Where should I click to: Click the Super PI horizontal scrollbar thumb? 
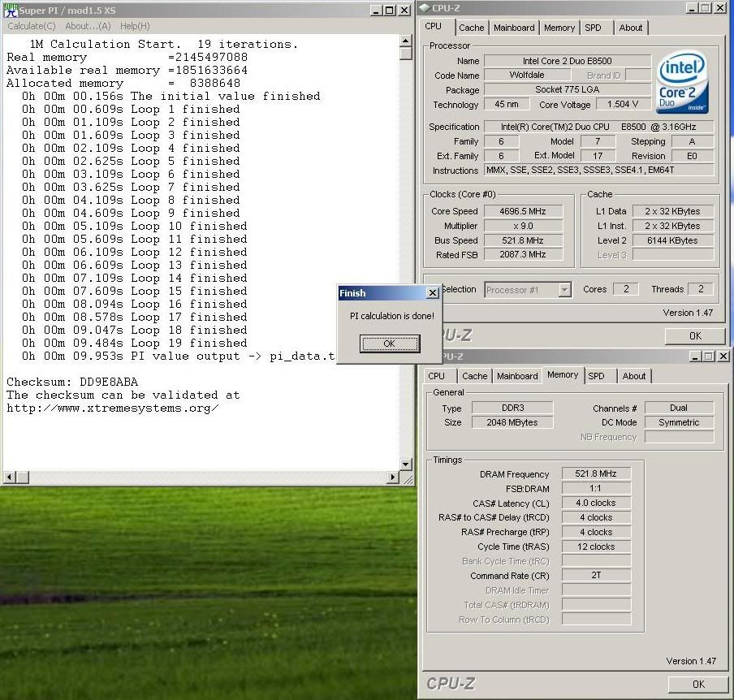tap(22, 477)
